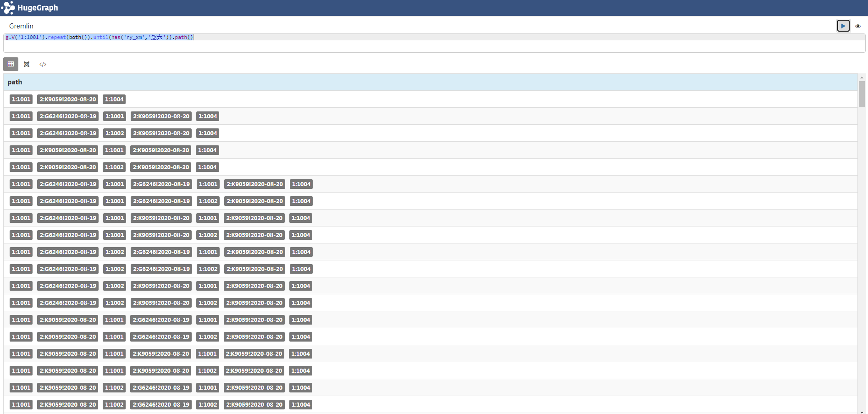Select 2:G6246!2020-08-19 in the eighteenth path row
The image size is (868, 414).
[161, 388]
